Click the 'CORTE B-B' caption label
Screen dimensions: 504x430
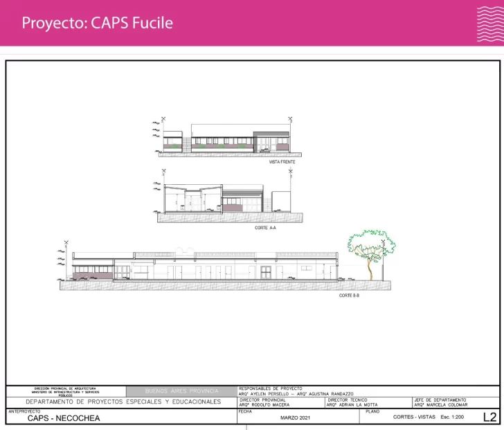click(x=349, y=296)
